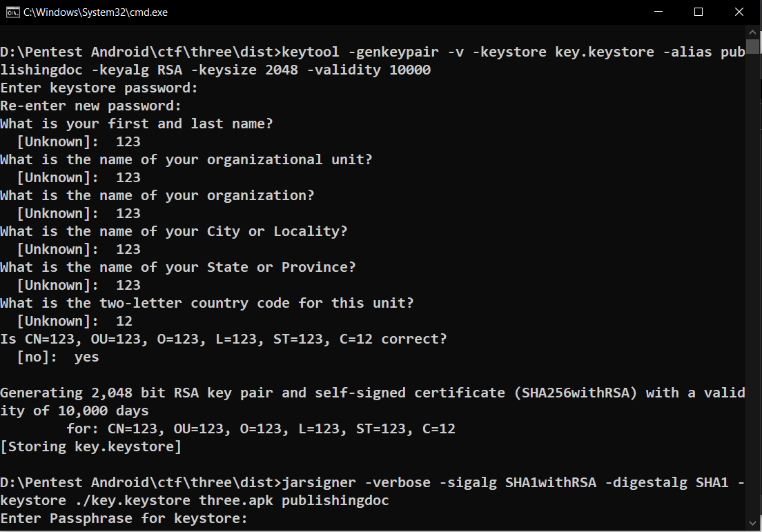
Task: Click the 'City or Locality?' question line
Action: point(174,231)
